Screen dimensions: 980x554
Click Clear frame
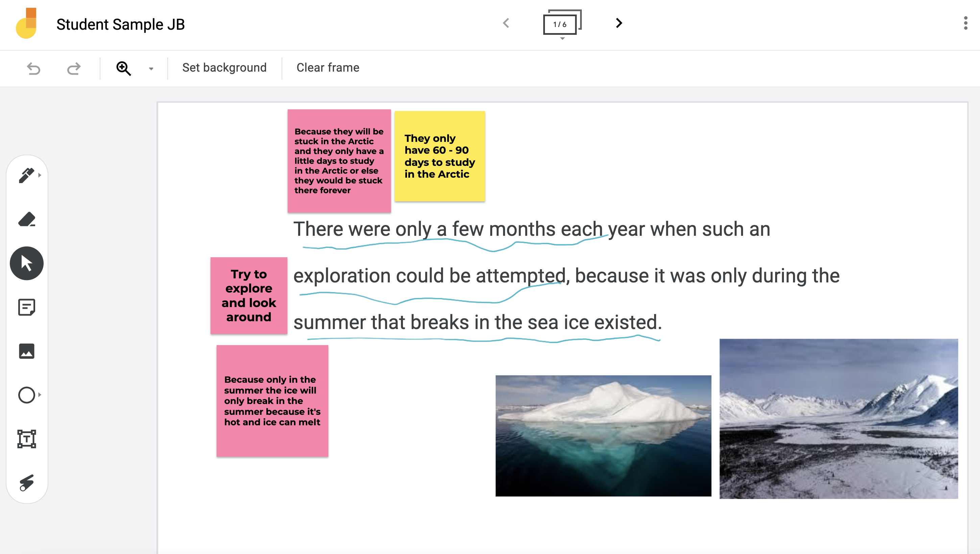(x=328, y=68)
